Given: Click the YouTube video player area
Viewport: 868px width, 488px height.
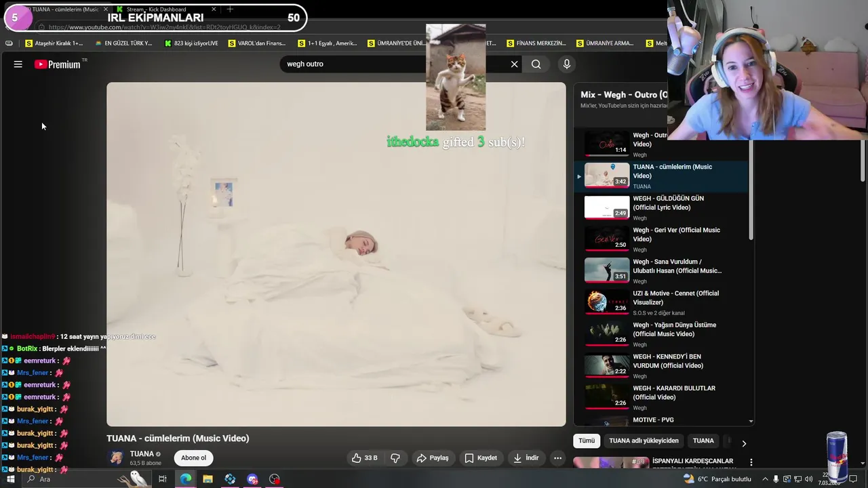Looking at the screenshot, I should (336, 254).
